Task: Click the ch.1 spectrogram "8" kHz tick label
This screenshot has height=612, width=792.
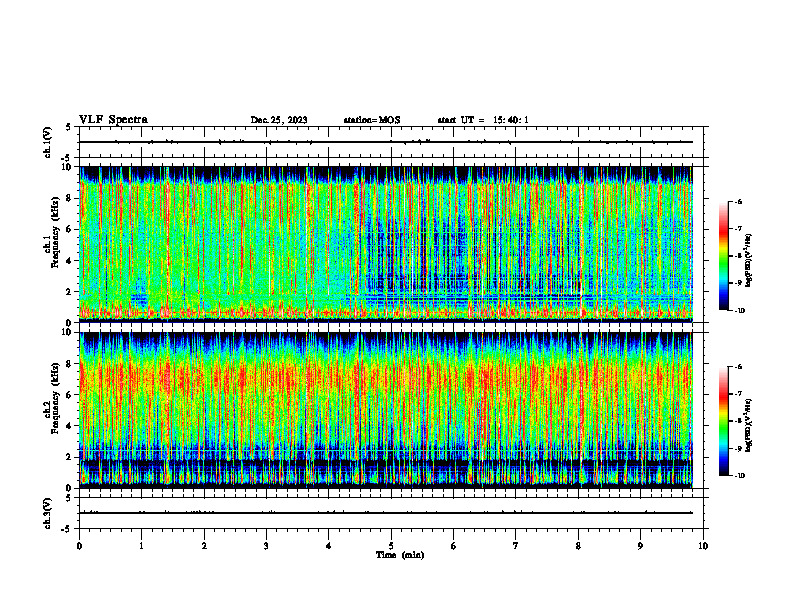Action: [x=70, y=198]
